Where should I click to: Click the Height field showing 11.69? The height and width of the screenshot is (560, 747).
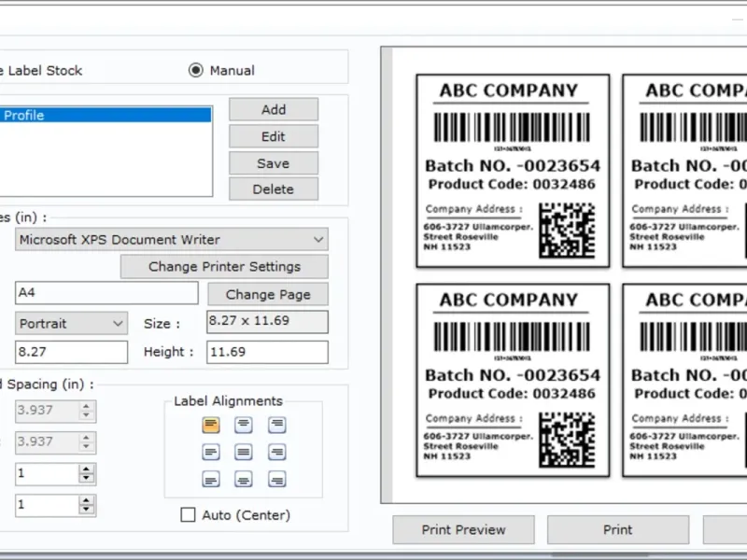point(267,352)
